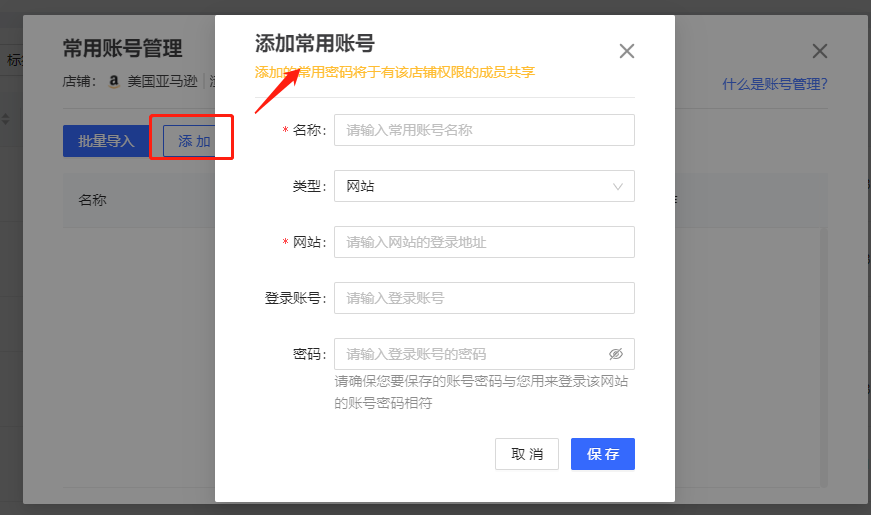This screenshot has height=515, width=871.
Task: Focus the 登录账号 input field
Action: pos(484,298)
